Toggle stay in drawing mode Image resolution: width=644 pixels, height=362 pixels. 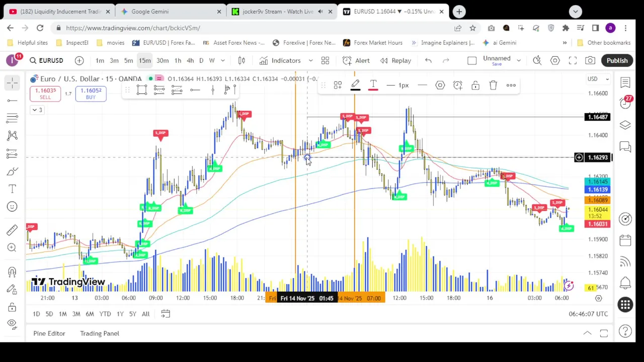click(x=12, y=290)
